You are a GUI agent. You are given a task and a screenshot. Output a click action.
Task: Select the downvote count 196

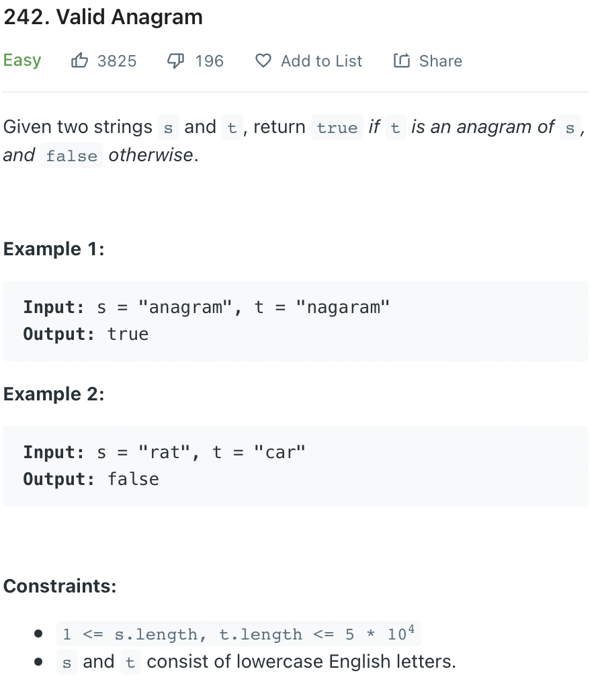point(210,61)
